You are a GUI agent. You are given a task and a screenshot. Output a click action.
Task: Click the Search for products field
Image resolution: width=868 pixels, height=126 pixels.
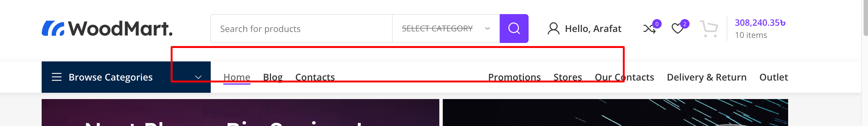pos(301,29)
